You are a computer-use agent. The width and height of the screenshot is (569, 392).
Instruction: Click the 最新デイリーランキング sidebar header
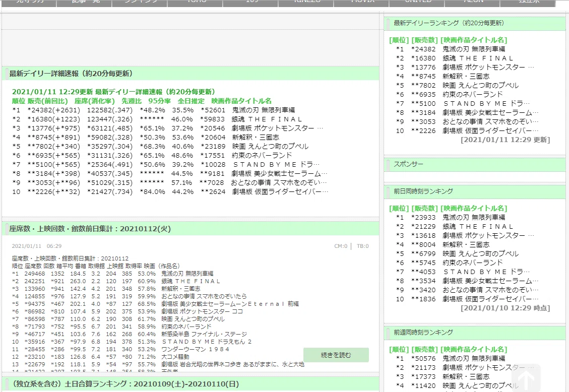(449, 23)
